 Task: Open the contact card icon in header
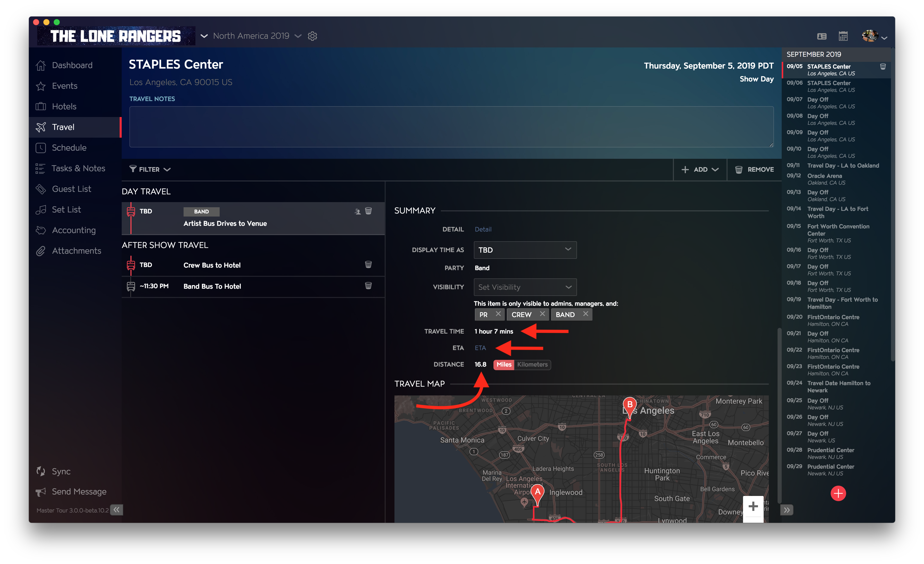[x=822, y=36]
